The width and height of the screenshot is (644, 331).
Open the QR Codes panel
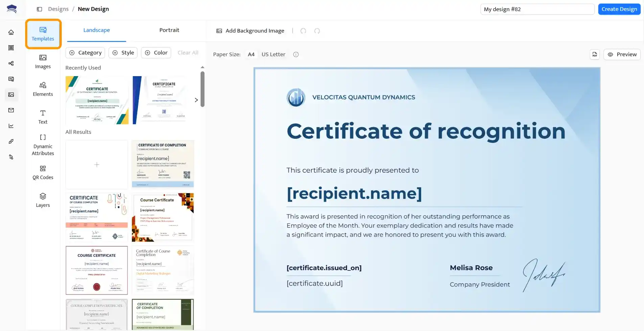coord(43,172)
